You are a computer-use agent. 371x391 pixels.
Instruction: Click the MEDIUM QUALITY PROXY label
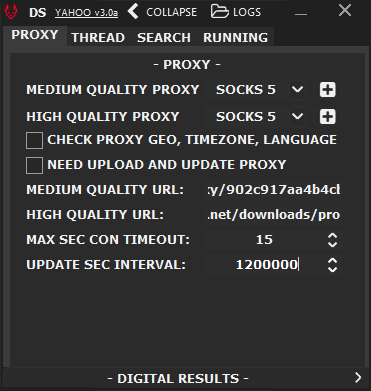[113, 90]
